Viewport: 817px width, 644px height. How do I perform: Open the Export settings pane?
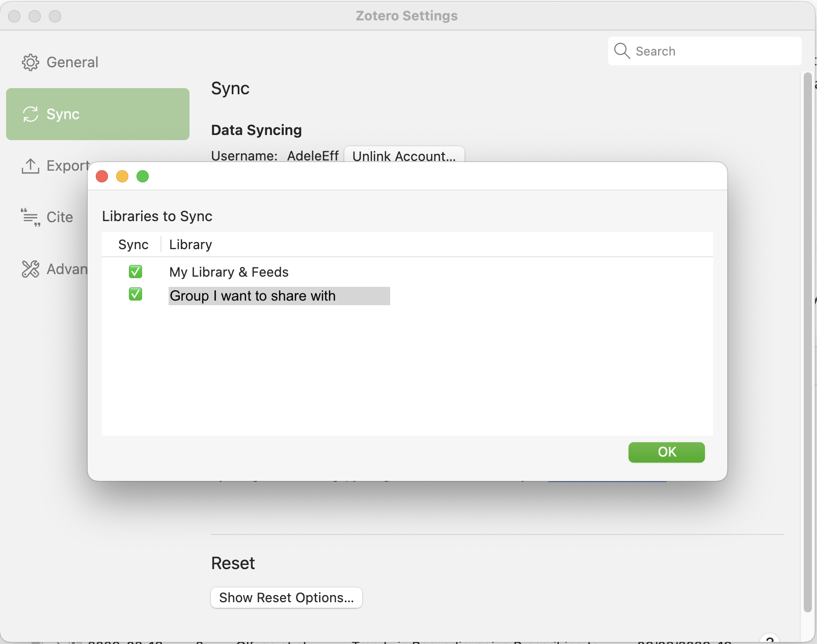pos(55,166)
